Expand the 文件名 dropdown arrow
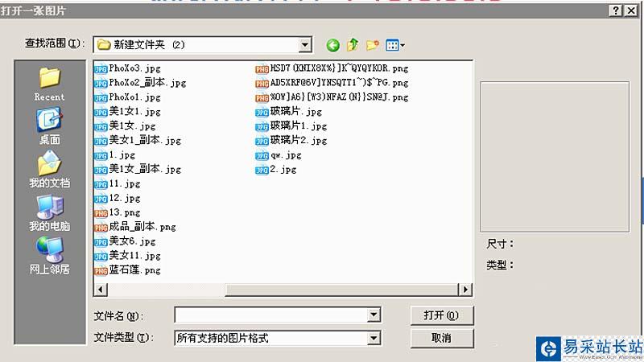Viewport: 644px width, 362px height. [374, 315]
